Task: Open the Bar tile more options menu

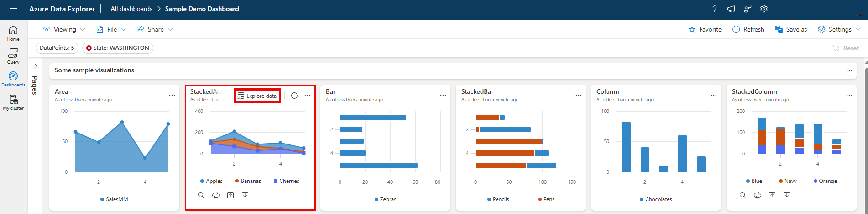Action: [x=443, y=96]
